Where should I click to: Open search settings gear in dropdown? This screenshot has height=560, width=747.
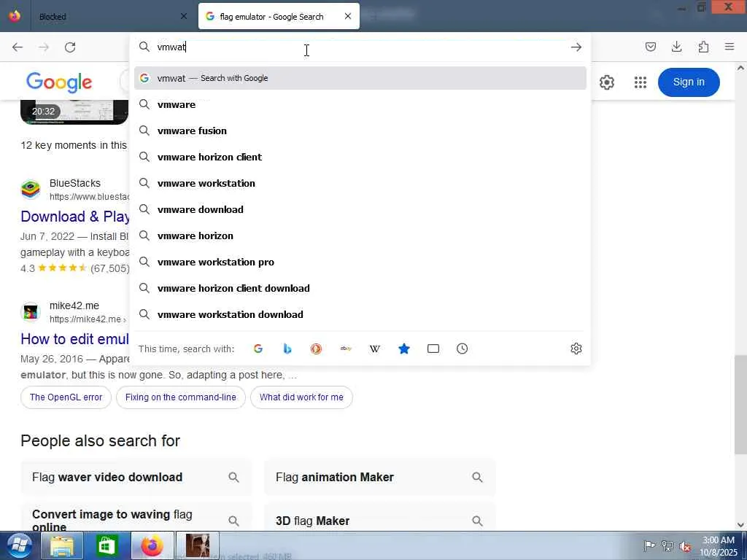[x=576, y=349]
